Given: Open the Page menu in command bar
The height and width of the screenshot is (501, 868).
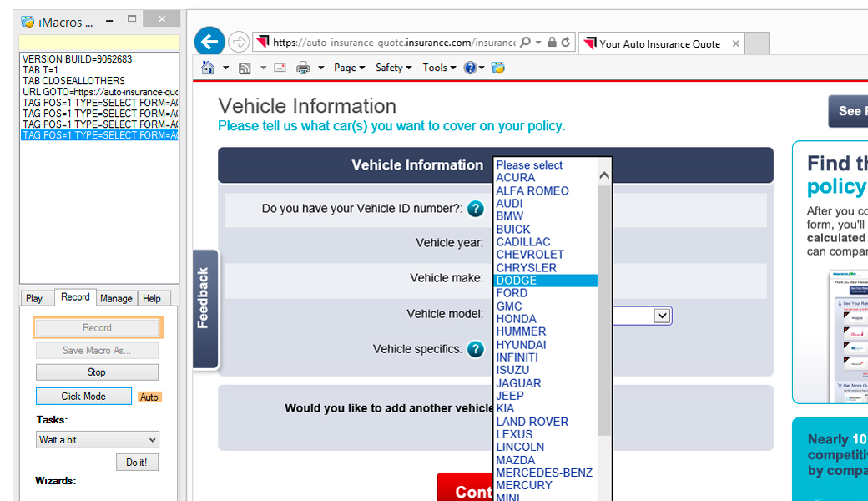Looking at the screenshot, I should 349,68.
